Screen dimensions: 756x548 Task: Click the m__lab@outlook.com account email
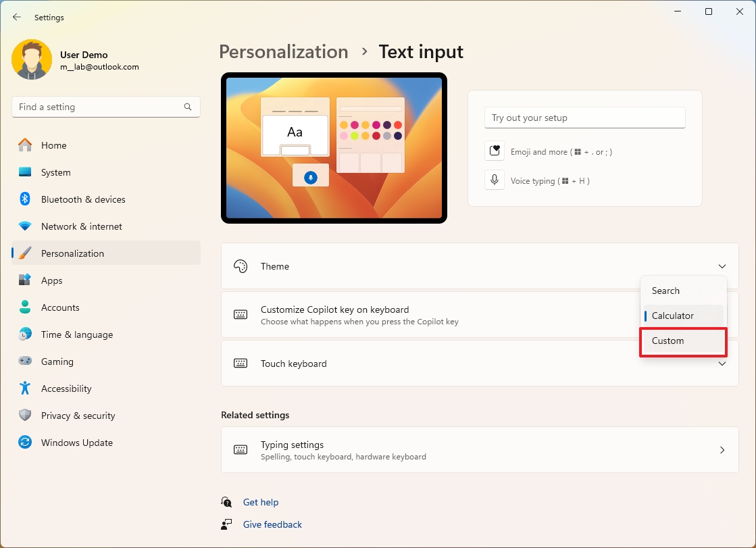99,67
